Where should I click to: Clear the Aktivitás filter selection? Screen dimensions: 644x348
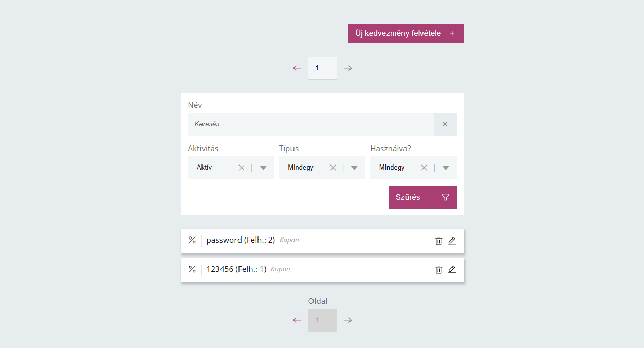pos(242,168)
